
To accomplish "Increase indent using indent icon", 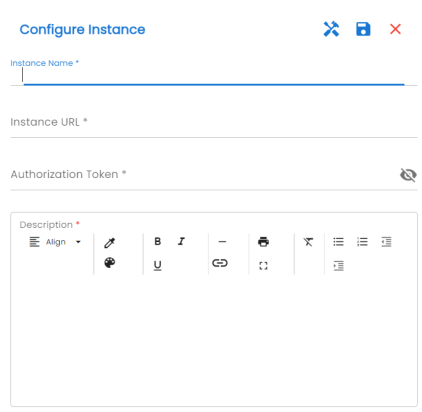I will tap(338, 266).
